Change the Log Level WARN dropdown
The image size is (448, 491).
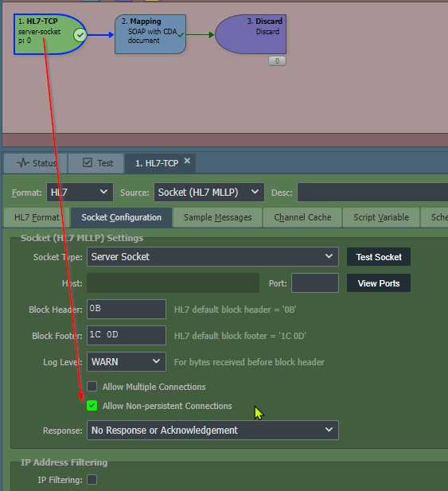pos(127,361)
